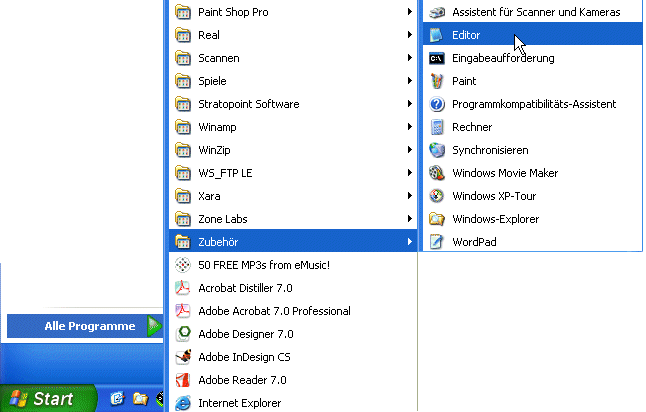This screenshot has height=412, width=646.
Task: Click the Rechner calculator icon
Action: click(x=436, y=127)
